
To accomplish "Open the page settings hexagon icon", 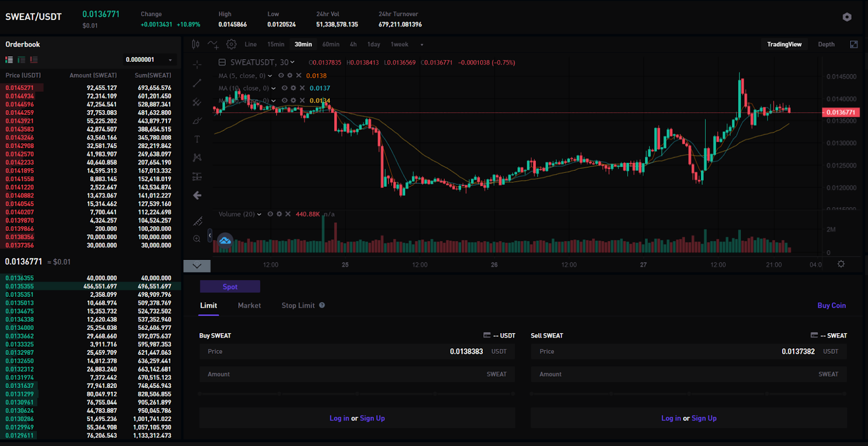I will (847, 17).
